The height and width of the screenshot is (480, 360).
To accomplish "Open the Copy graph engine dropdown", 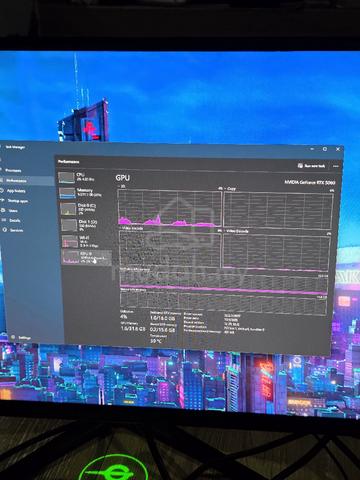I will [x=230, y=188].
